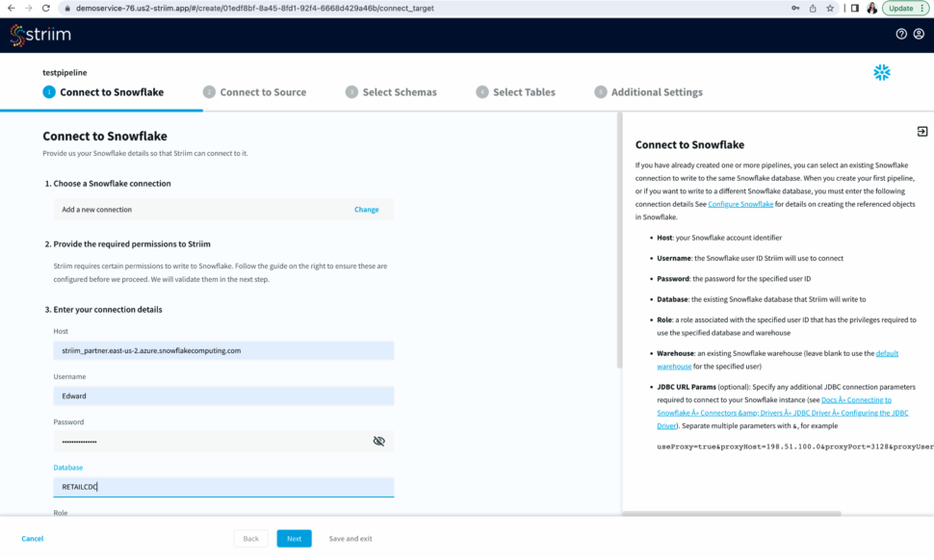
Task: Toggle password visibility eye icon
Action: coord(378,441)
